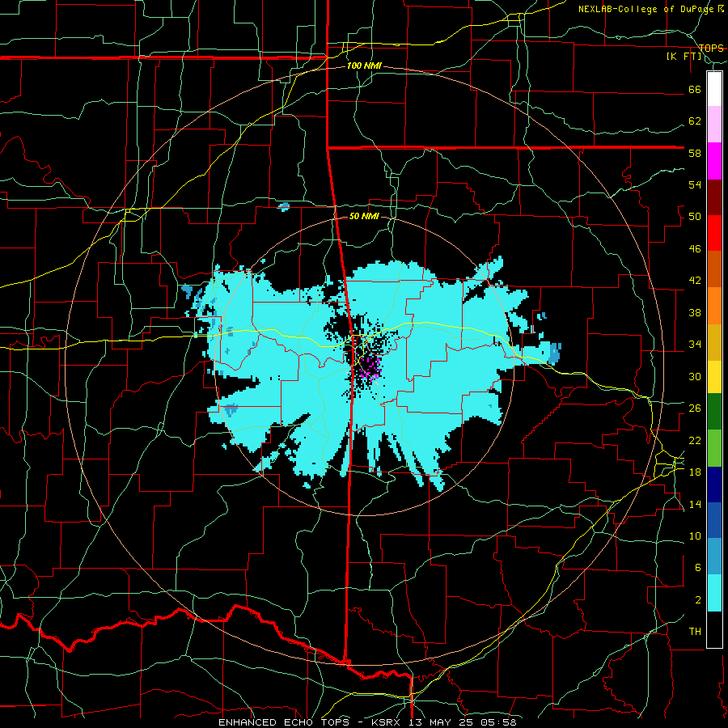Click the medium blue 18 kft swatch
The width and height of the screenshot is (728, 728).
(714, 520)
